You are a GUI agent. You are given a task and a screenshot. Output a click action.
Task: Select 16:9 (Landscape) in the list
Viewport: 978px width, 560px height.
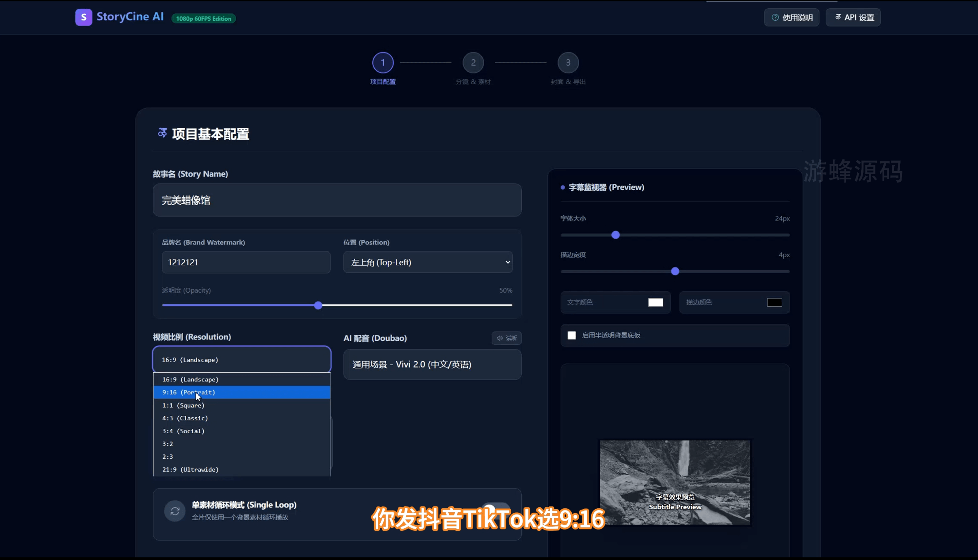242,380
